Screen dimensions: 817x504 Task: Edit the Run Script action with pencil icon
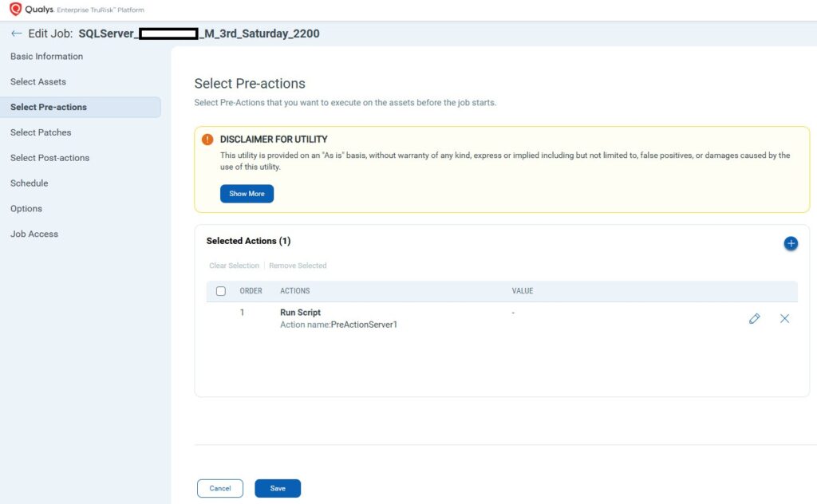pyautogui.click(x=754, y=318)
